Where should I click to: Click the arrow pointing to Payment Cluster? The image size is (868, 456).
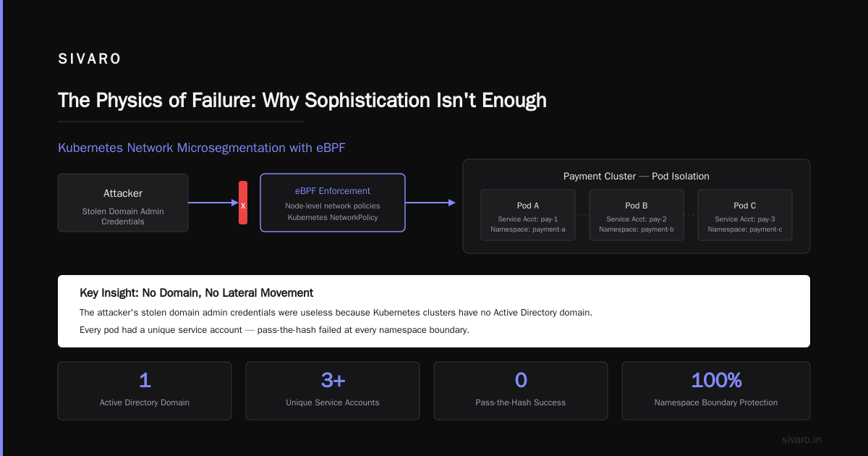[x=430, y=203]
